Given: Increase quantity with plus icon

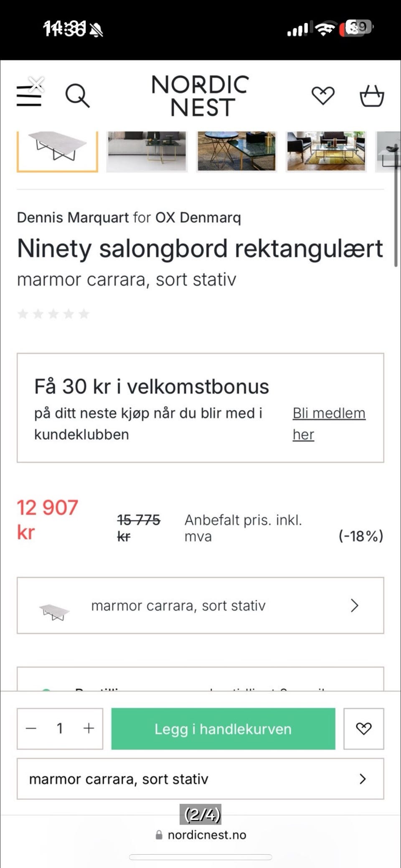Looking at the screenshot, I should point(89,728).
